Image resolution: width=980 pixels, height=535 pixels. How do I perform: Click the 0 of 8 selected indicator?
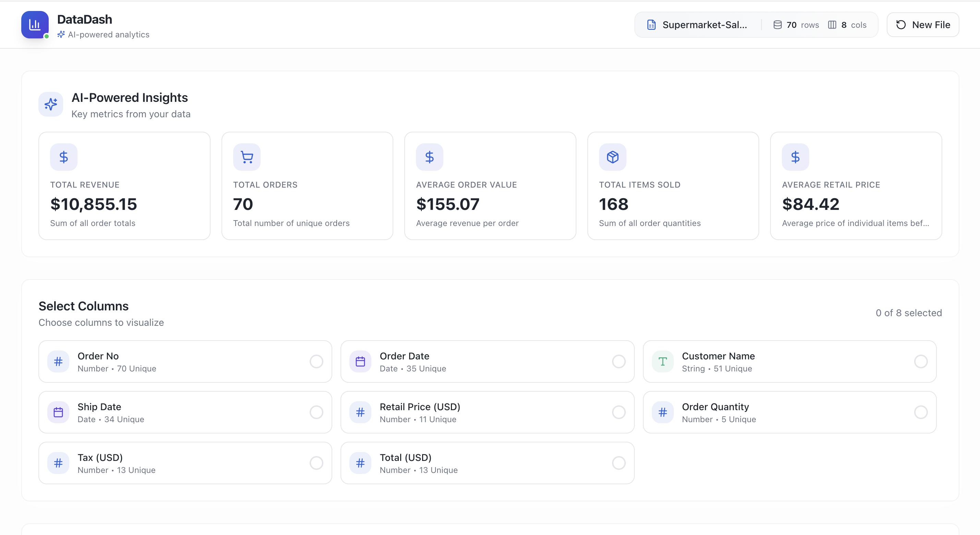[x=909, y=313]
